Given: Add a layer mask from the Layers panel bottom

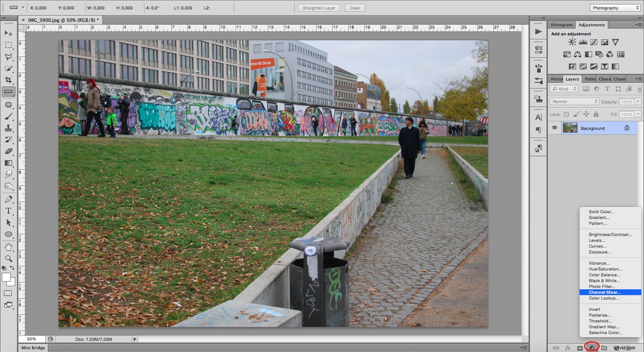Looking at the screenshot, I should pos(580,348).
